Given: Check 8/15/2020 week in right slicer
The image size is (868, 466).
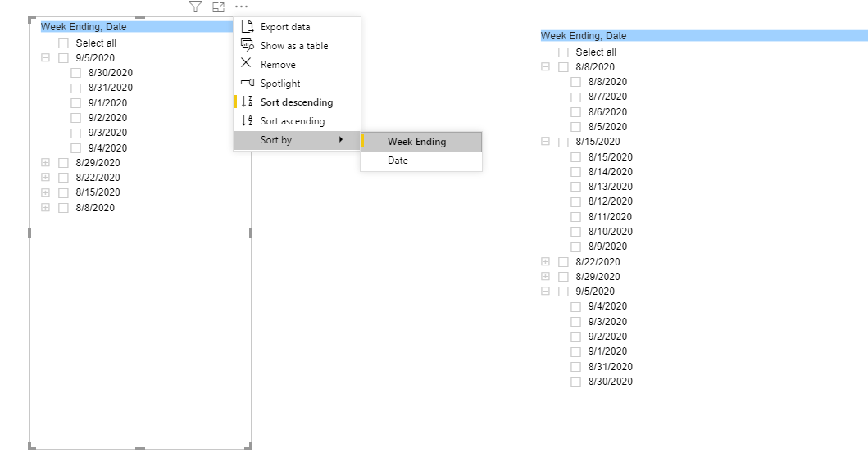Looking at the screenshot, I should pyautogui.click(x=564, y=143).
